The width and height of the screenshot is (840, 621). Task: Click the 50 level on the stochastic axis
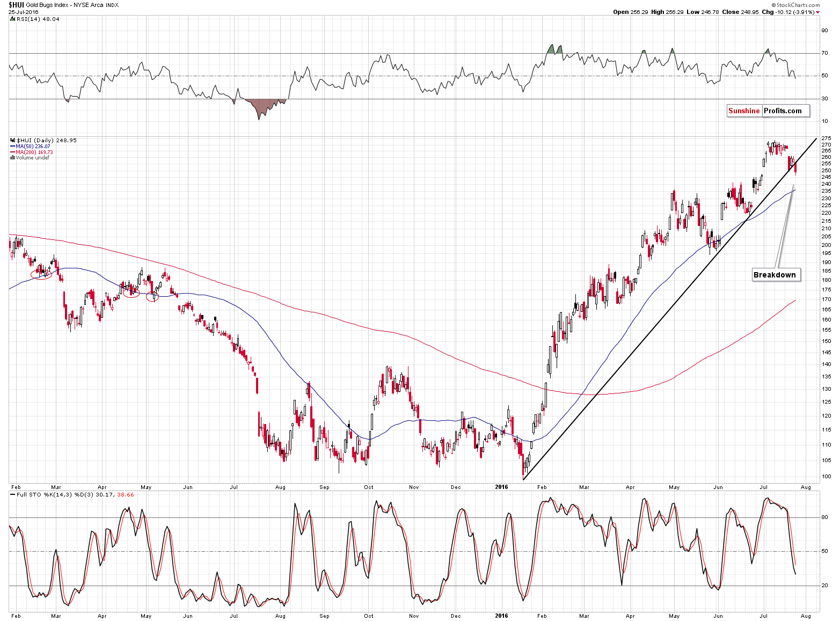pos(824,551)
